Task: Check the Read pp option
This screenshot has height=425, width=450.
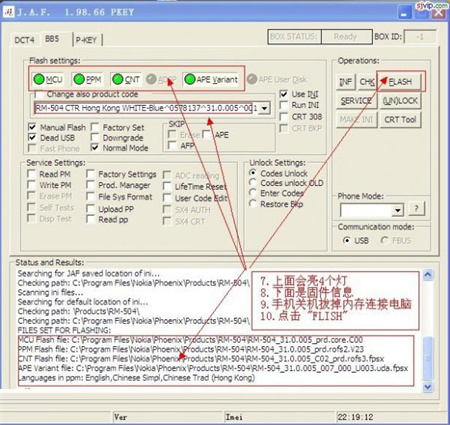Action: click(x=90, y=219)
